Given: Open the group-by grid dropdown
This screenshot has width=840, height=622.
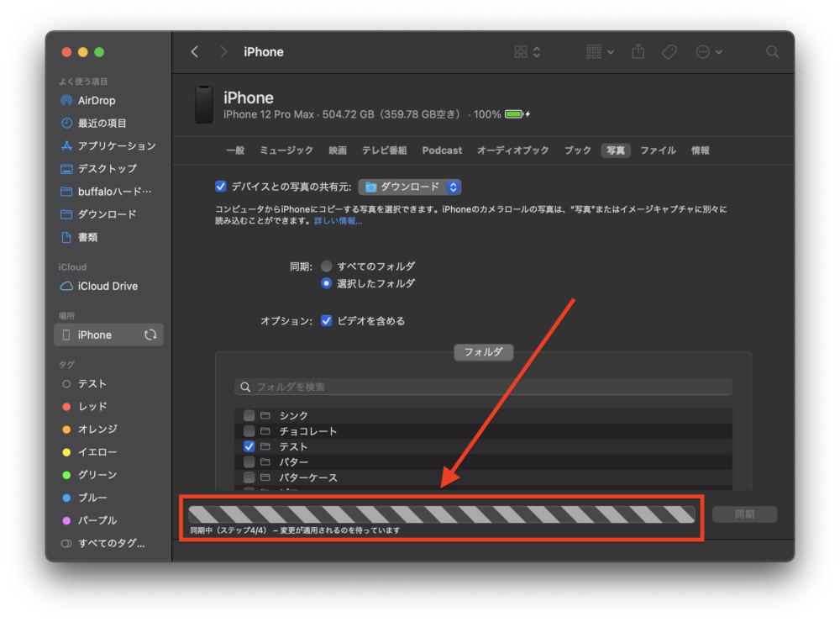Looking at the screenshot, I should click(600, 52).
